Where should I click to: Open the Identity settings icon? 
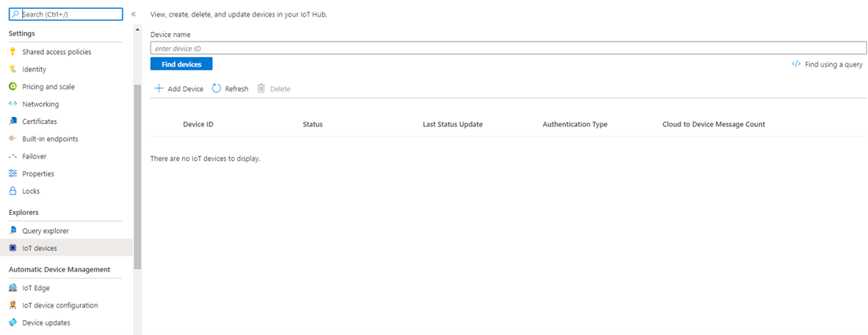coord(13,69)
